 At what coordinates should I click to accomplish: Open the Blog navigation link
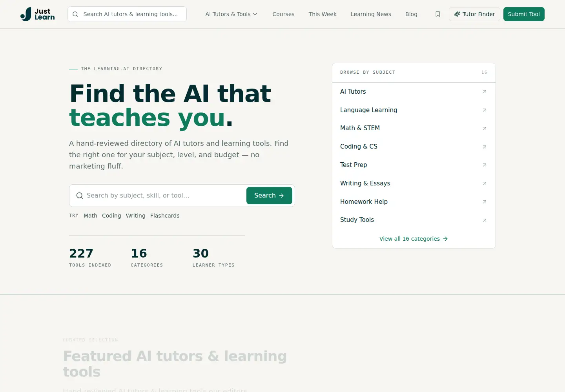tap(411, 14)
